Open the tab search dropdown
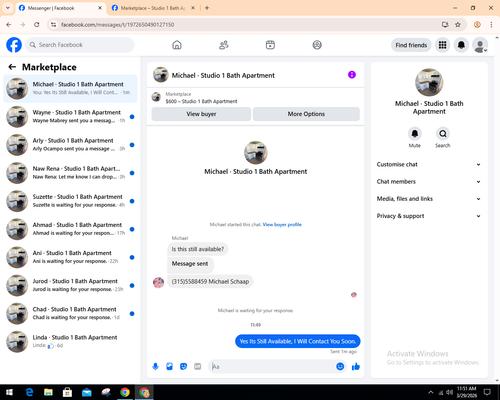Image resolution: width=500 pixels, height=400 pixels. 8,8
